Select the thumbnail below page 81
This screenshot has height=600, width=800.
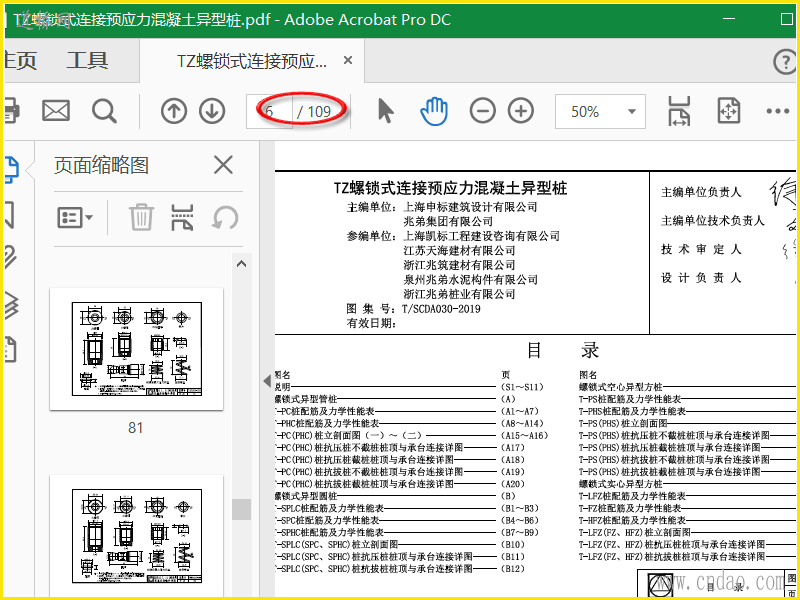[136, 536]
